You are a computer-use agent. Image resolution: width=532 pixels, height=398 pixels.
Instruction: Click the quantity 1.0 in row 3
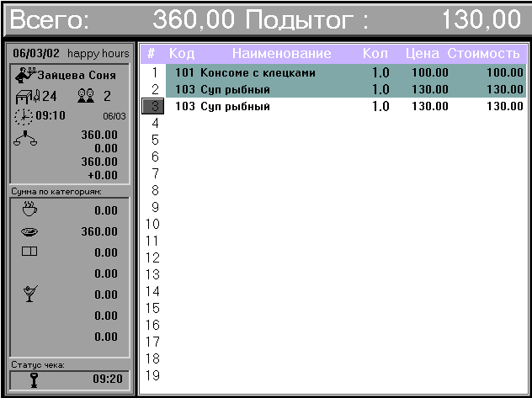(380, 107)
